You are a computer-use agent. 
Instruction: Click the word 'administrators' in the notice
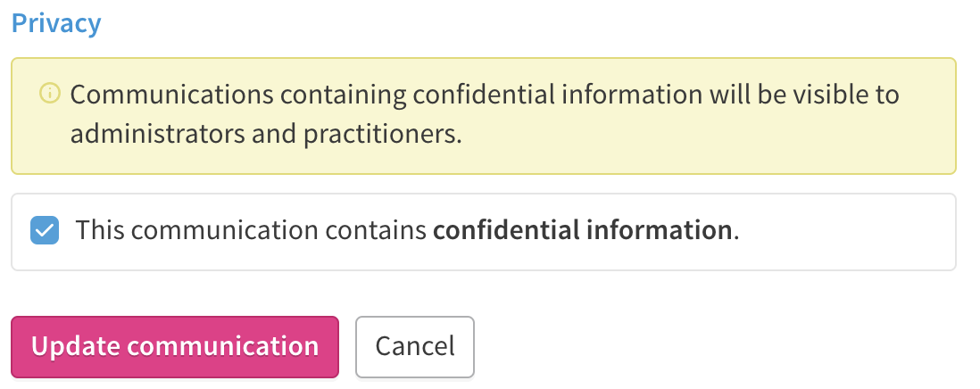155,134
